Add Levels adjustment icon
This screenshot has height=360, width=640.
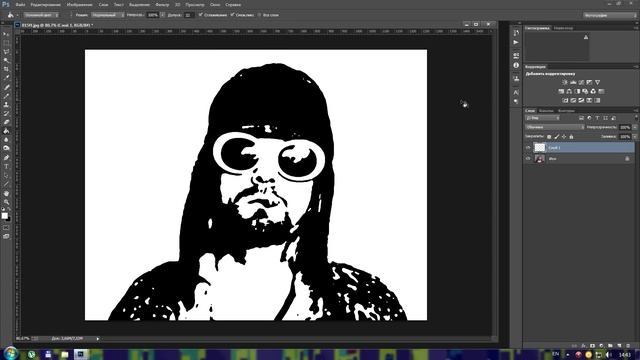click(573, 82)
